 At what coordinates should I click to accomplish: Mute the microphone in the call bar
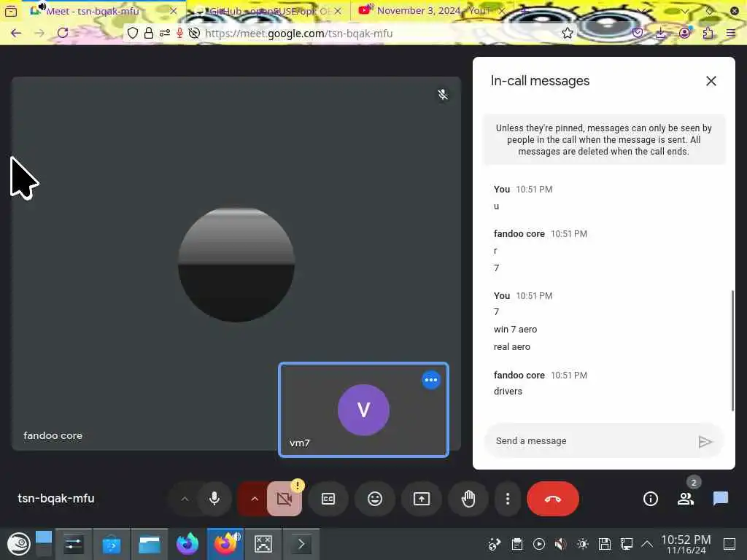click(x=214, y=499)
